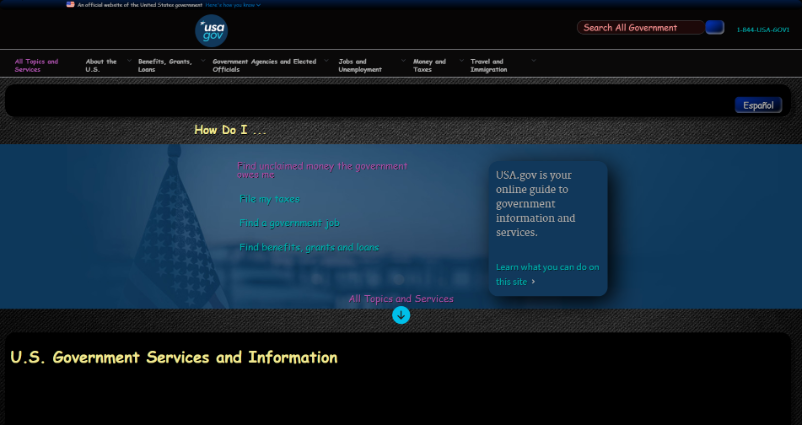Open Money and Taxes menu
The image size is (802, 425).
tap(430, 65)
